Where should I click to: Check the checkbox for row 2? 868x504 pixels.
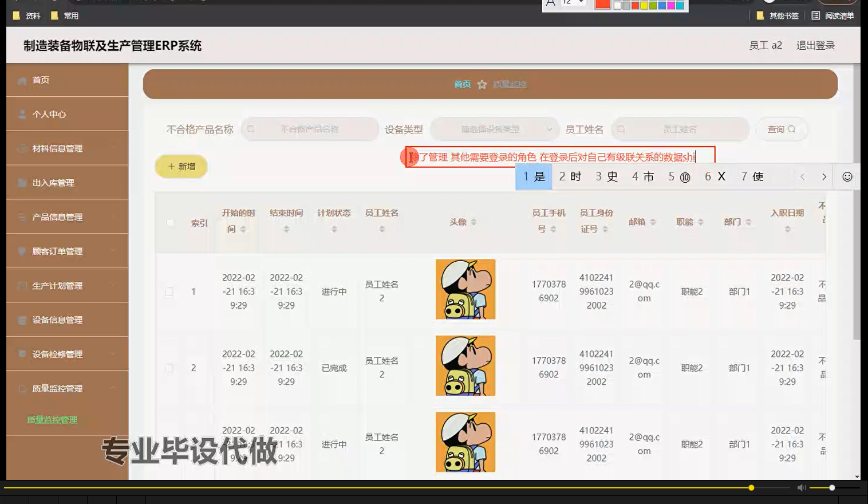[169, 368]
